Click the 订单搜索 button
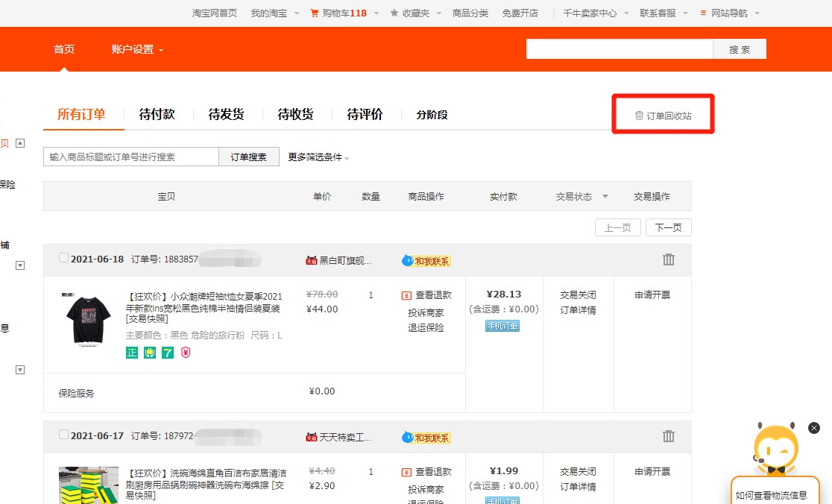This screenshot has width=832, height=504. click(249, 157)
